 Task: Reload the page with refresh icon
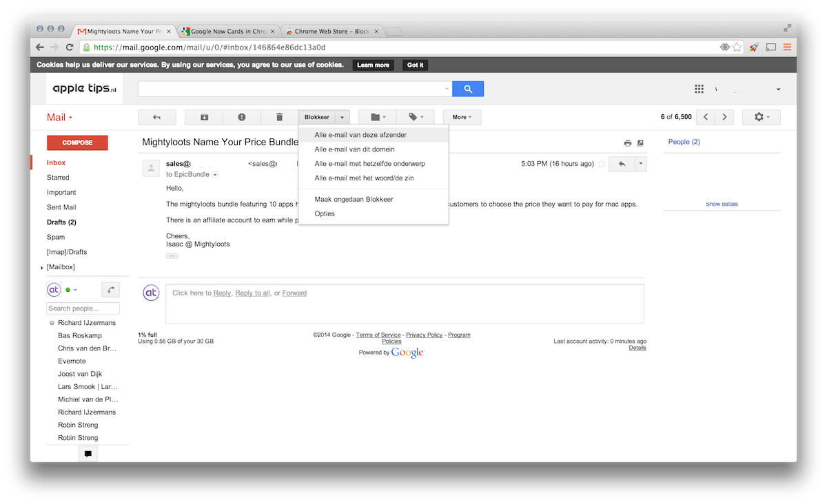pyautogui.click(x=70, y=48)
